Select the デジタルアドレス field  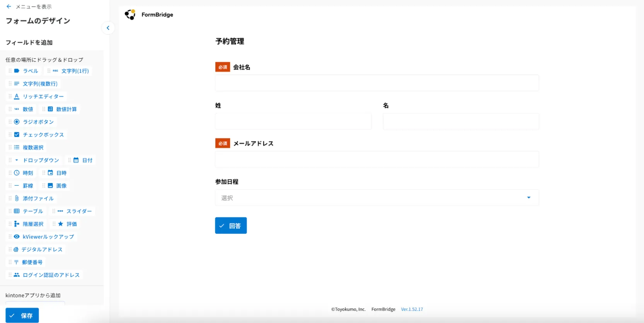pos(36,250)
